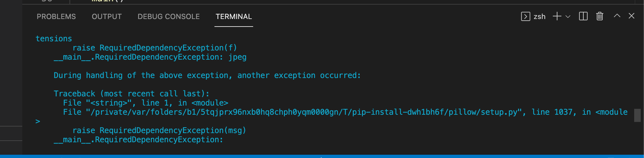Create a new terminal with plus icon
Image resolution: width=644 pixels, height=158 pixels.
[x=557, y=16]
